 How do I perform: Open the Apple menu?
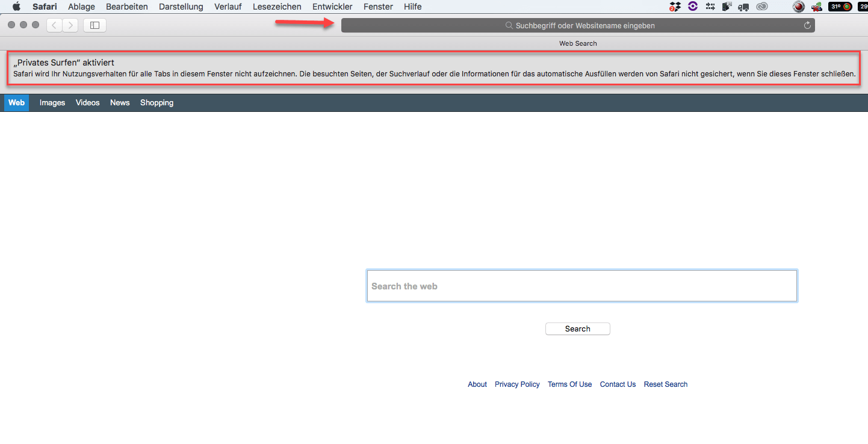tap(16, 7)
